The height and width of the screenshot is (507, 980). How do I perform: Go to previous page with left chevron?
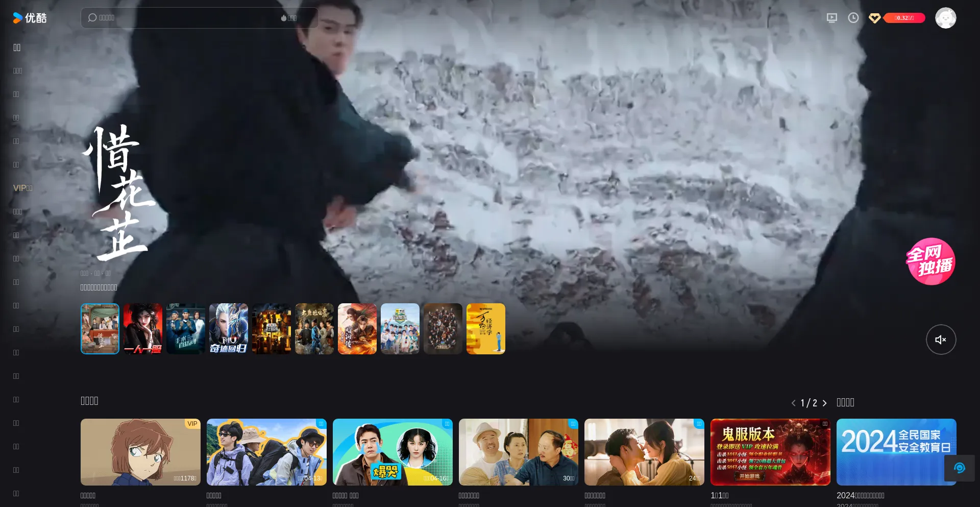(x=794, y=403)
